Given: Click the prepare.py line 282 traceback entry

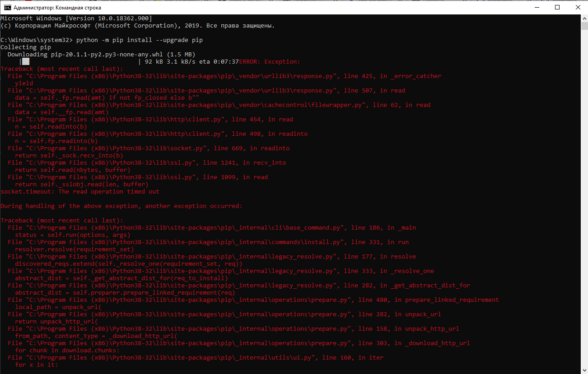Looking at the screenshot, I should [x=224, y=314].
